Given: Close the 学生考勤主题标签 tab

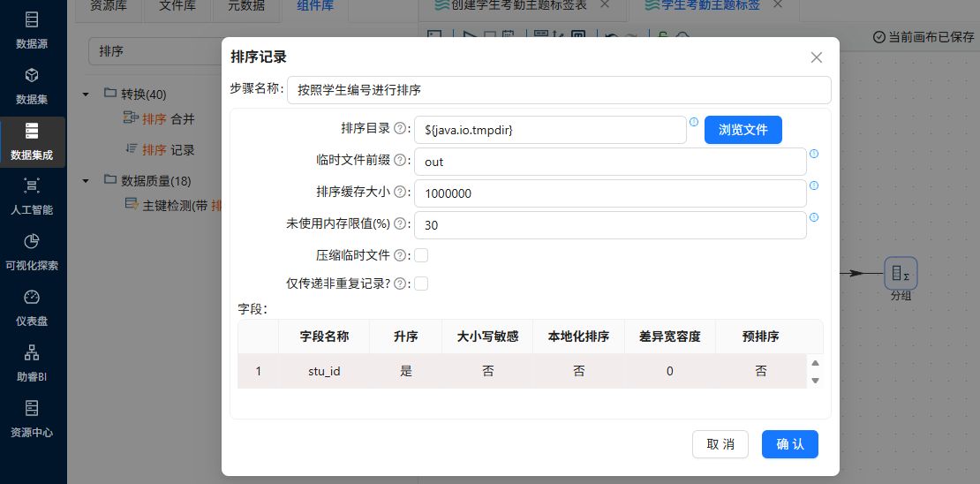Looking at the screenshot, I should [x=777, y=4].
